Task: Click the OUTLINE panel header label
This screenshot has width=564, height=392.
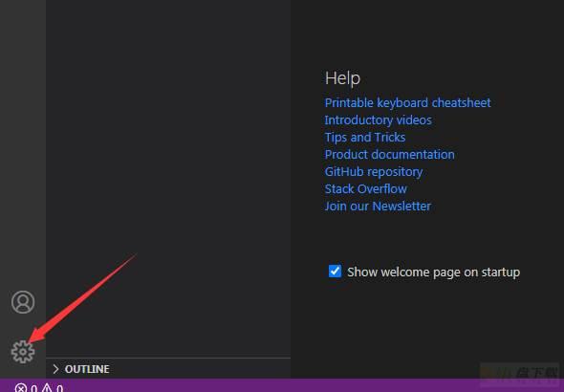Action: (87, 369)
